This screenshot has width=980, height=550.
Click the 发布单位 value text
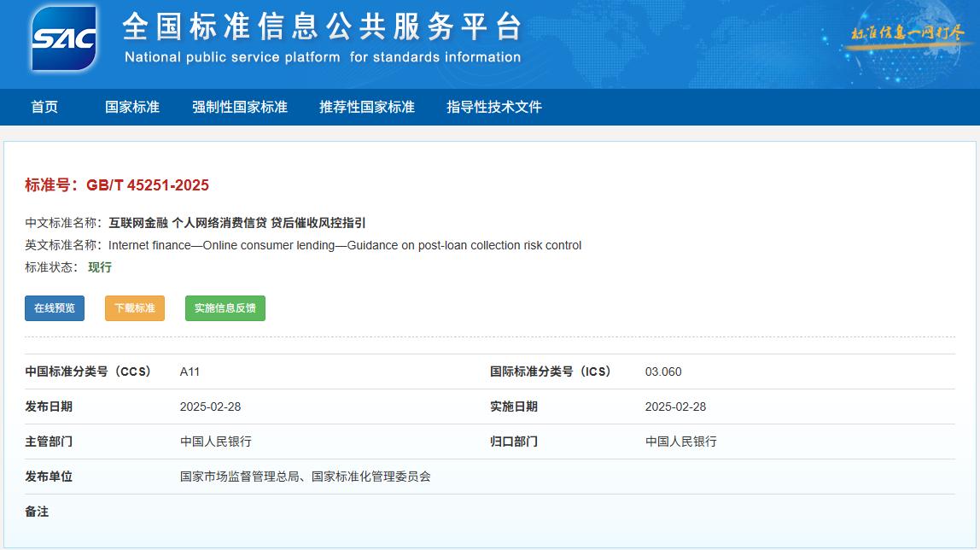pyautogui.click(x=305, y=477)
